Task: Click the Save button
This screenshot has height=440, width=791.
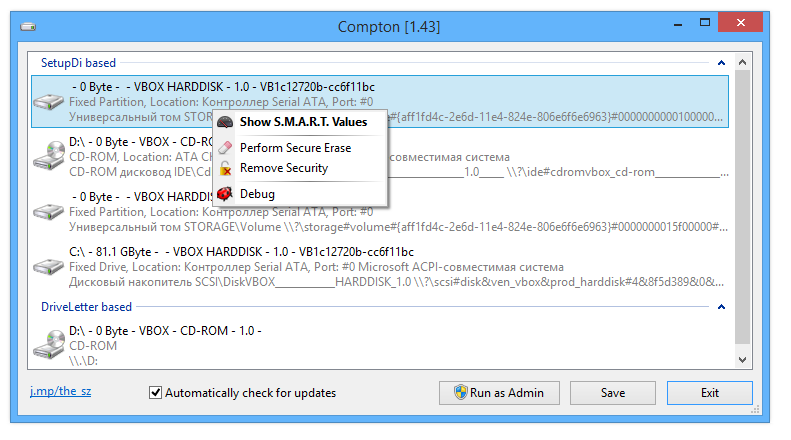Action: 613,393
